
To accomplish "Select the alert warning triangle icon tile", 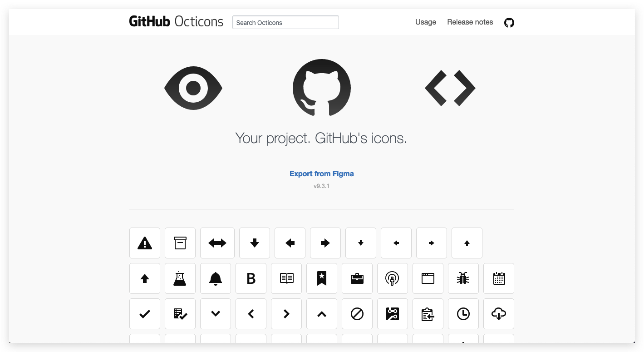I will click(145, 243).
